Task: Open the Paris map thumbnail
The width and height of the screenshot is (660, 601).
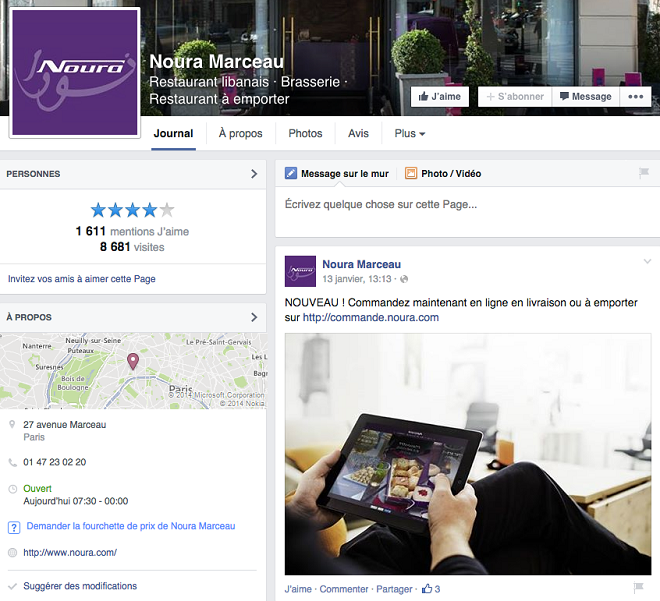Action: 133,371
